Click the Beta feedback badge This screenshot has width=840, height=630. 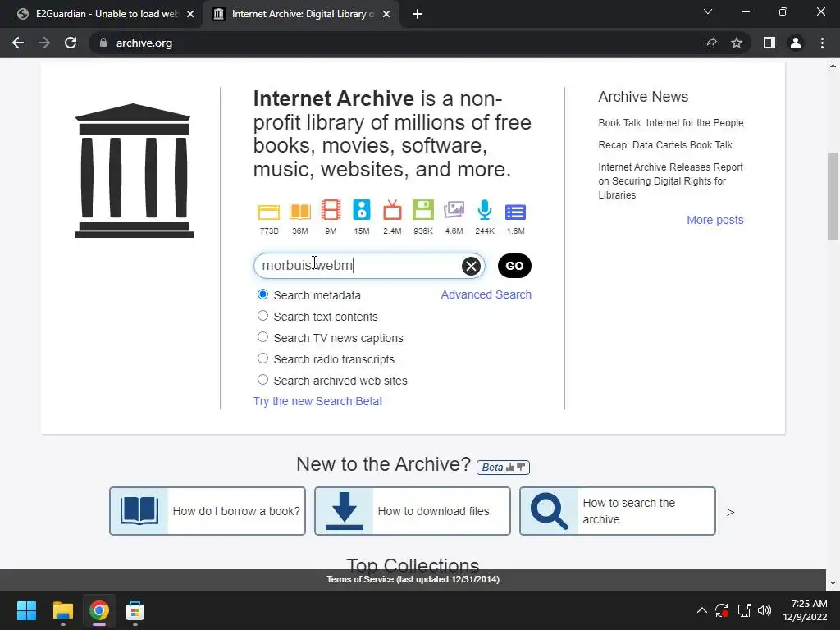tap(503, 467)
